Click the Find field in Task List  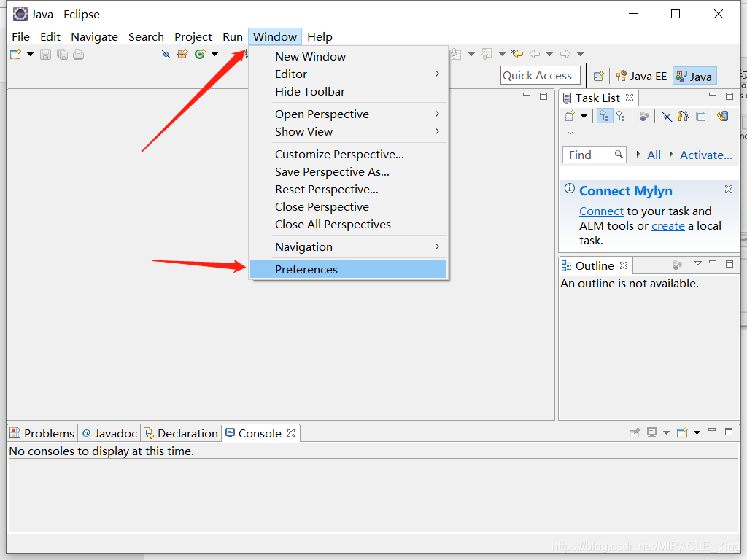tap(594, 155)
